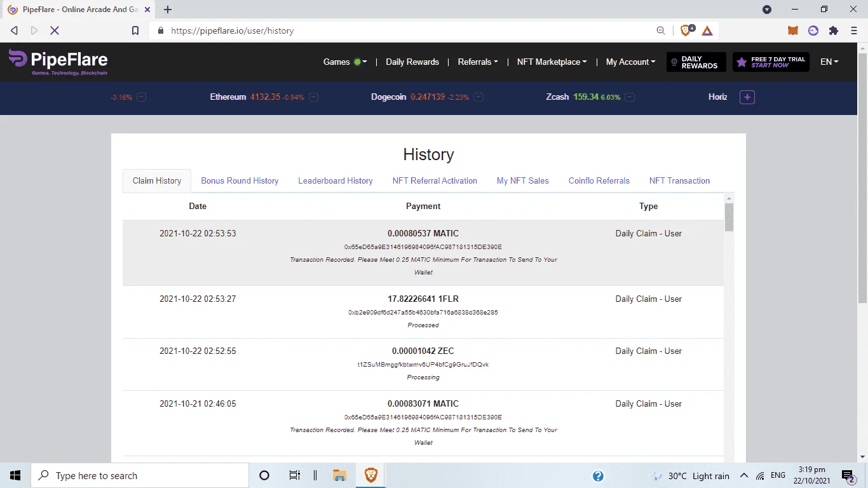
Task: Click Free 7 Day Trial button
Action: [771, 62]
